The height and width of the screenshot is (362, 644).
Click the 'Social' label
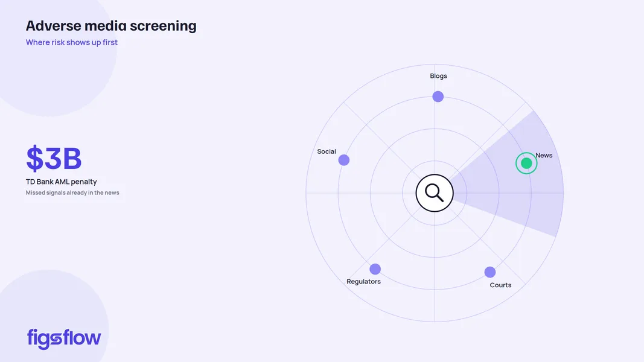point(327,151)
